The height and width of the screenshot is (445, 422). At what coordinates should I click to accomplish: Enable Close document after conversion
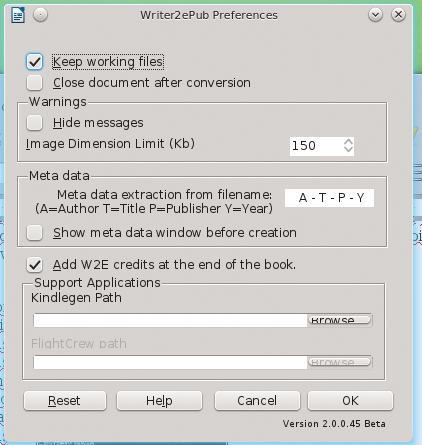[x=34, y=83]
